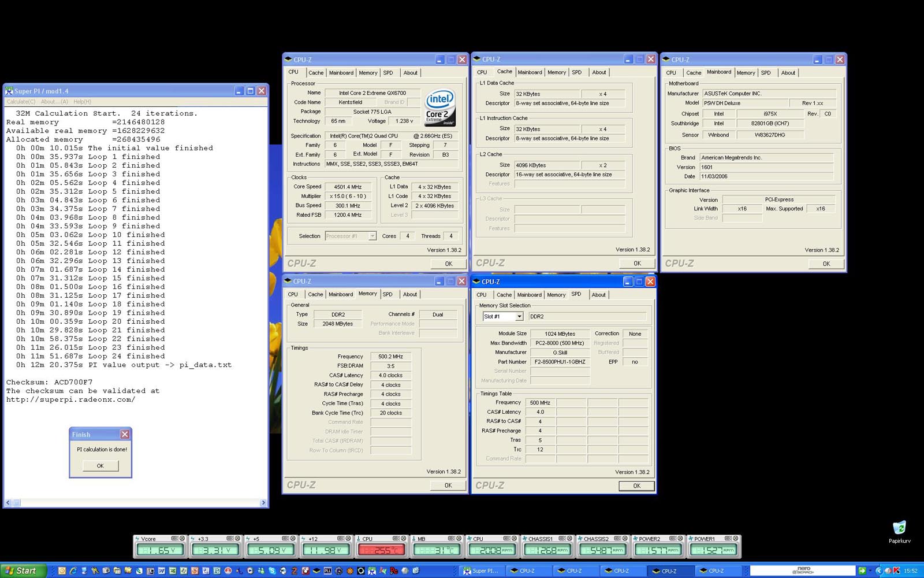Click OK in the cache CPU-Z window

[x=637, y=263]
